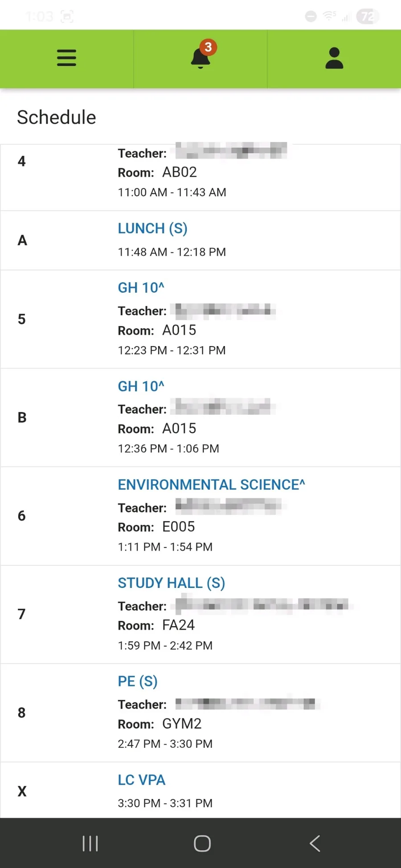Open the hamburger navigation menu
The height and width of the screenshot is (868, 401).
point(66,58)
